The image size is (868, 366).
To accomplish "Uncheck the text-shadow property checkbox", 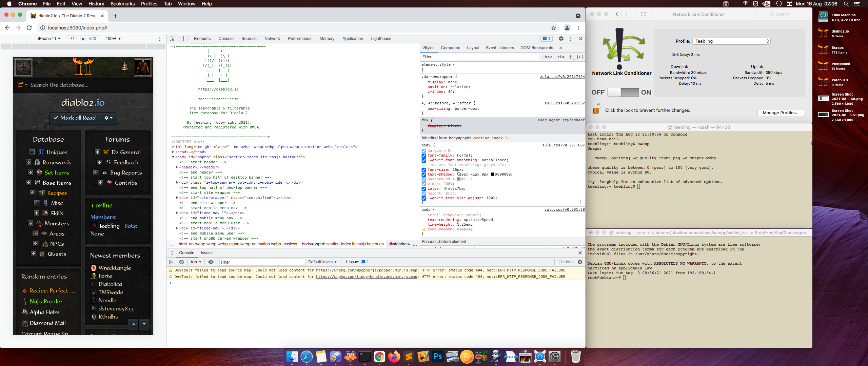I will [x=424, y=175].
